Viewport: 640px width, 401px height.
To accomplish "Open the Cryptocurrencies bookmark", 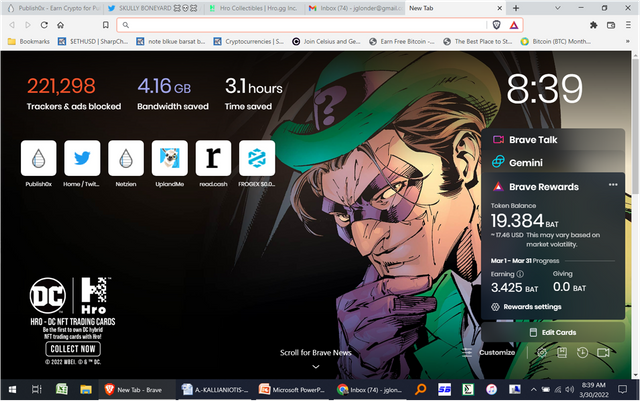I will click(x=249, y=41).
